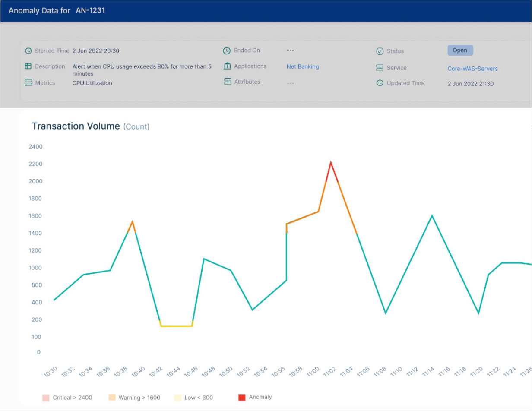Screen dimensions: 532x411
Task: Click the Status checkmark circle icon
Action: click(x=380, y=51)
